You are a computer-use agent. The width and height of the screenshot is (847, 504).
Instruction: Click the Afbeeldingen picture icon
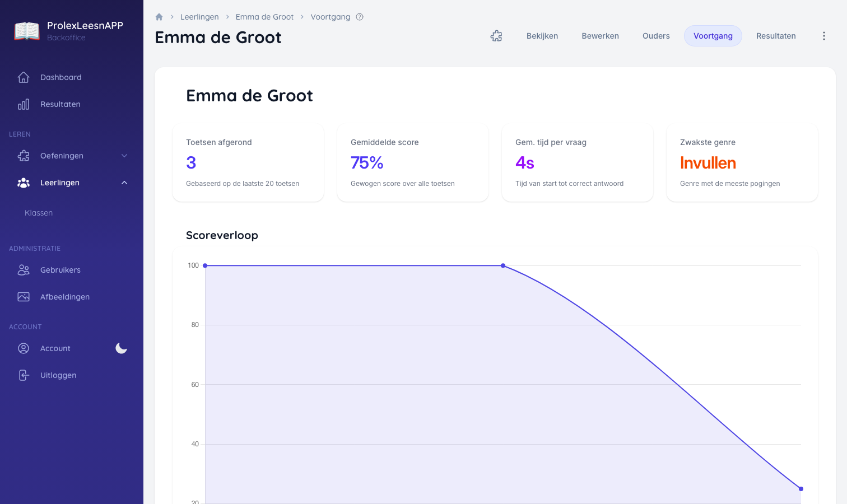pos(24,297)
